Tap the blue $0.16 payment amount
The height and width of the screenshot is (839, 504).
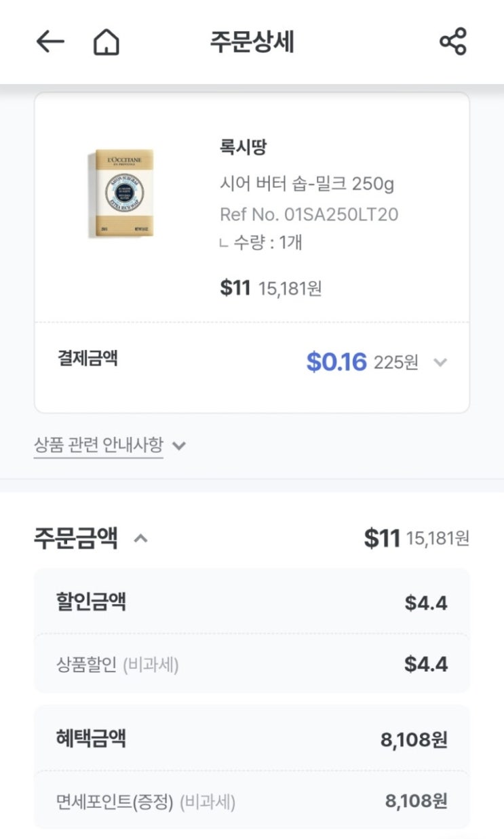[x=336, y=362]
